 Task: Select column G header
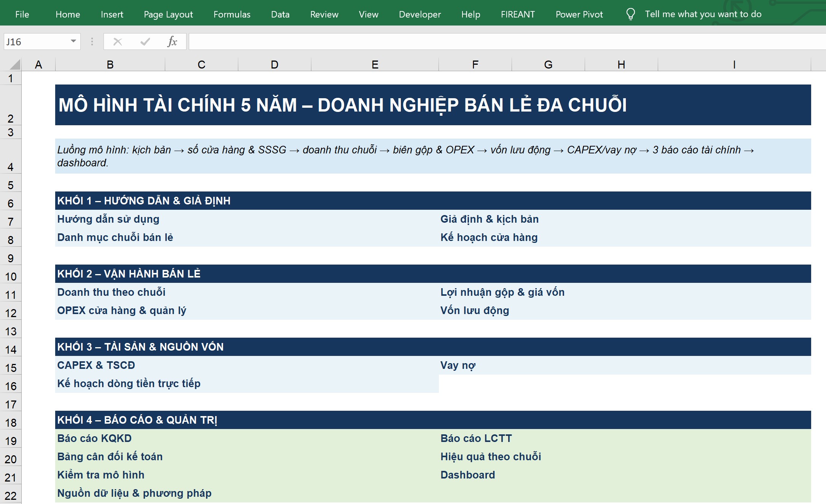548,64
